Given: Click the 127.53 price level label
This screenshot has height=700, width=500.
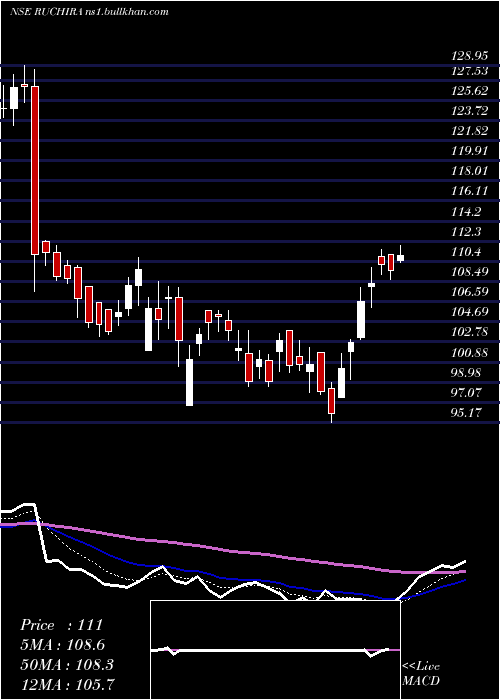Looking at the screenshot, I should tap(469, 71).
